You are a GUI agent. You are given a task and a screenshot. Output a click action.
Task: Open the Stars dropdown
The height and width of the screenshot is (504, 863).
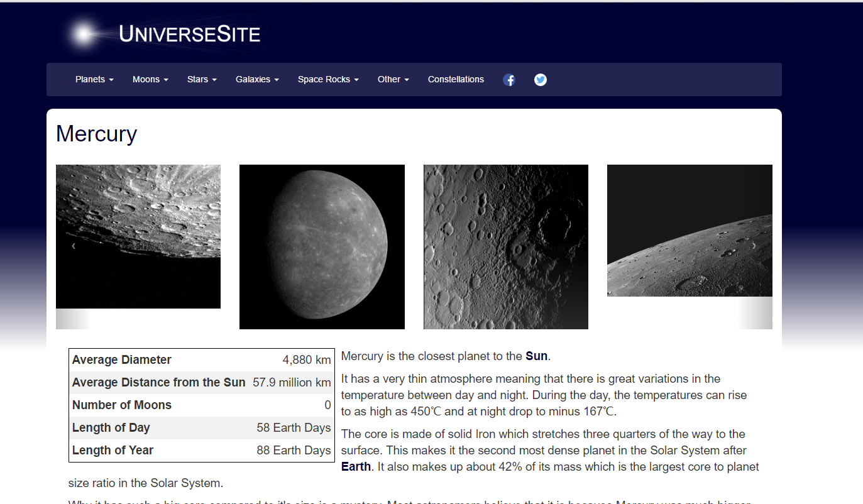(201, 79)
